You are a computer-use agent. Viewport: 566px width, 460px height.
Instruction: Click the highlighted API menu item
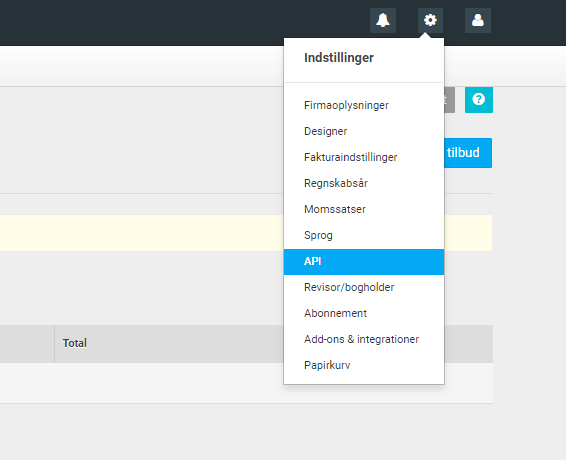tap(364, 262)
